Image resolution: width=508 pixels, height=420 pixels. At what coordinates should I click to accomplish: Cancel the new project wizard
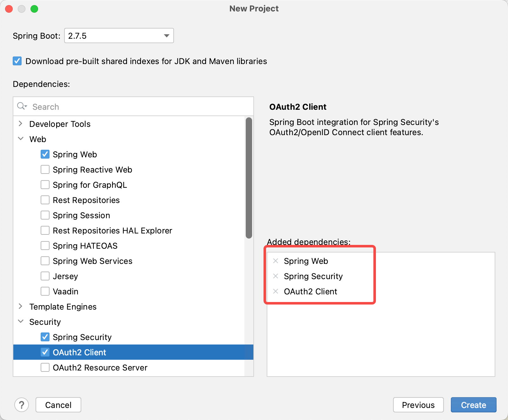click(x=58, y=405)
